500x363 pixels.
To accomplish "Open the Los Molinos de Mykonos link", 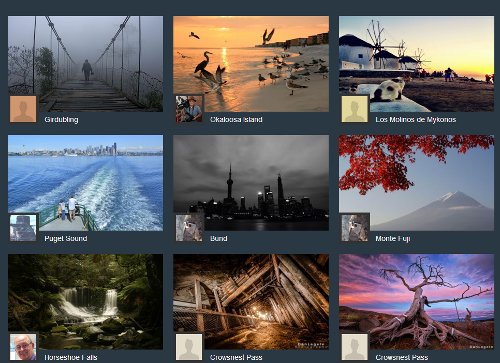I will pos(416,119).
